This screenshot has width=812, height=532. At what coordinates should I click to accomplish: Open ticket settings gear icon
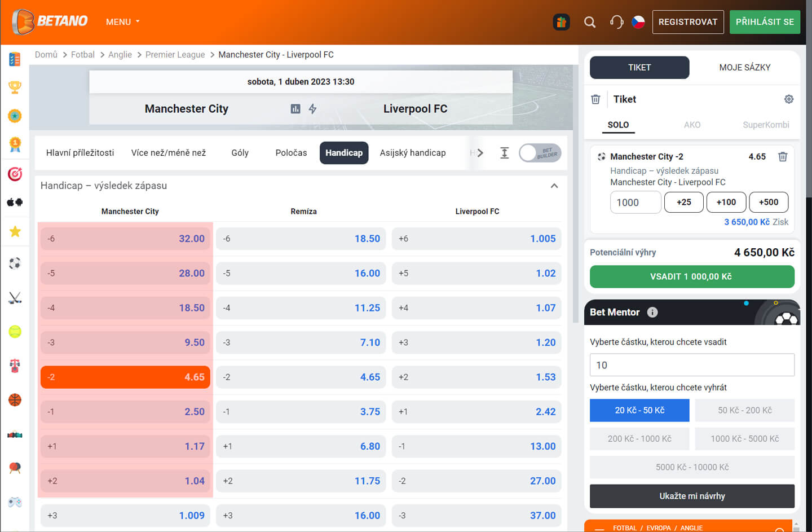click(x=789, y=99)
